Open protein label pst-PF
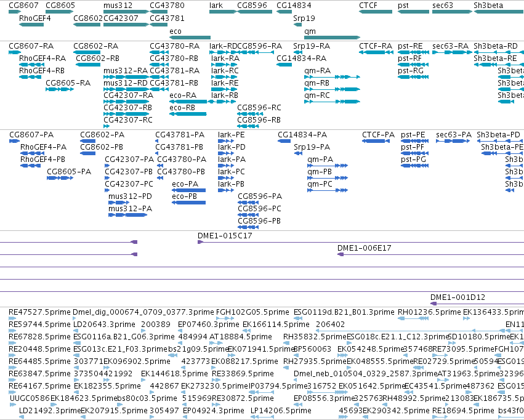Image resolution: width=524 pixels, height=420 pixels. pyautogui.click(x=413, y=147)
